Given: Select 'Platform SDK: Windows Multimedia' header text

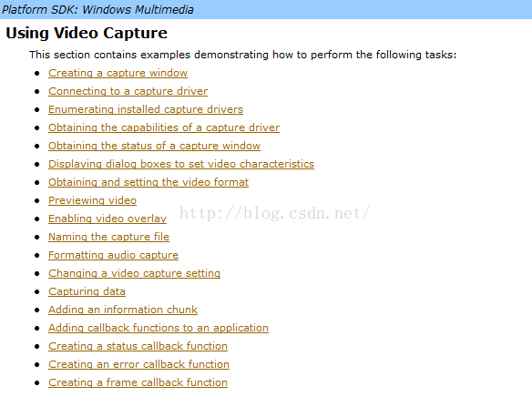Looking at the screenshot, I should pyautogui.click(x=97, y=9).
